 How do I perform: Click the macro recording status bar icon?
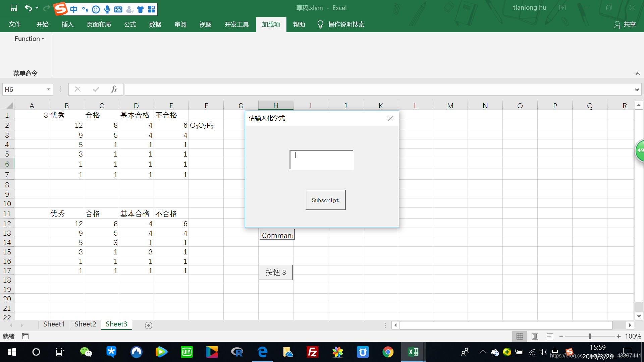(25, 336)
